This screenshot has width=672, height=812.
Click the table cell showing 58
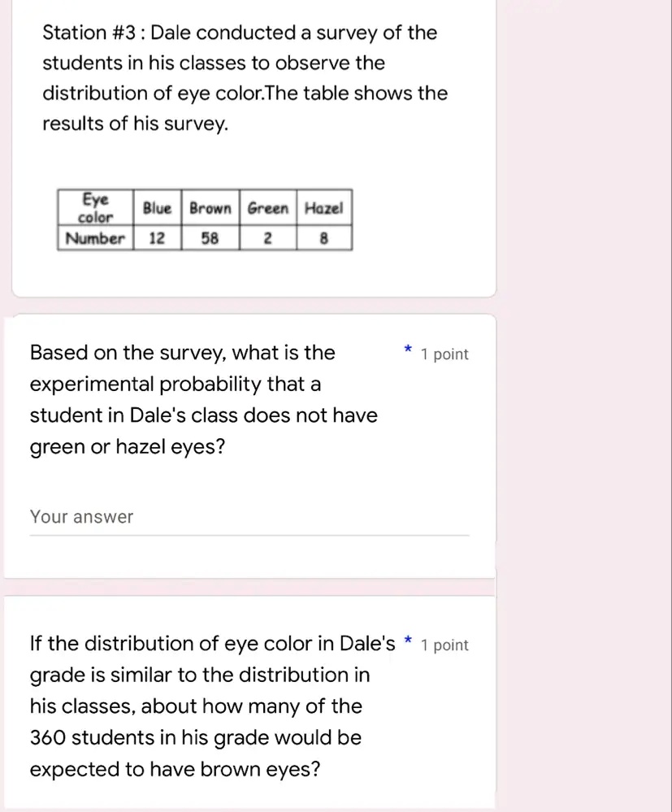click(x=210, y=239)
